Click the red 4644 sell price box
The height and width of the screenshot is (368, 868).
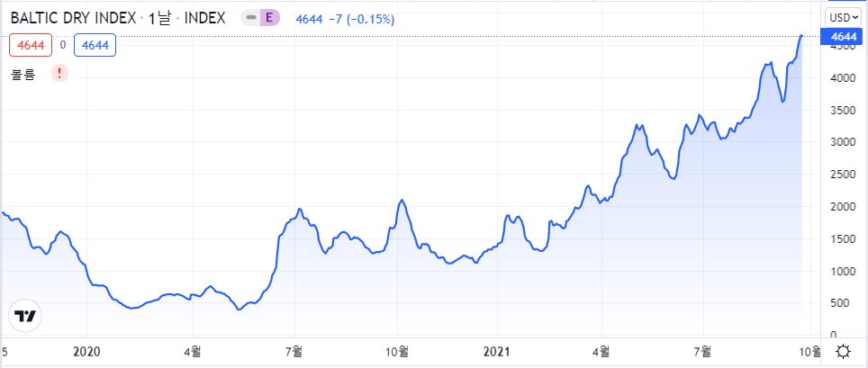point(31,45)
